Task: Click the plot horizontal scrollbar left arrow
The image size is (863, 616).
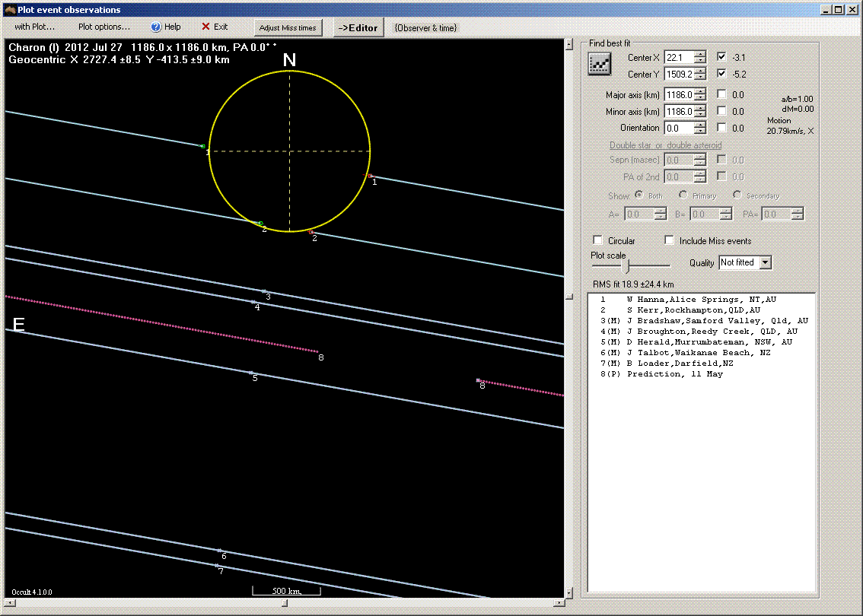Action: click(9, 603)
